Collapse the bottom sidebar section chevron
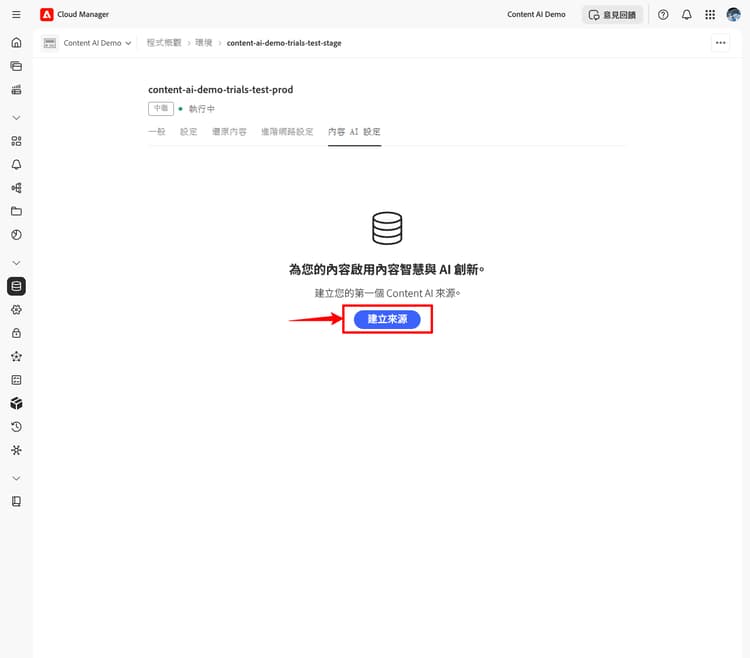 [x=16, y=478]
